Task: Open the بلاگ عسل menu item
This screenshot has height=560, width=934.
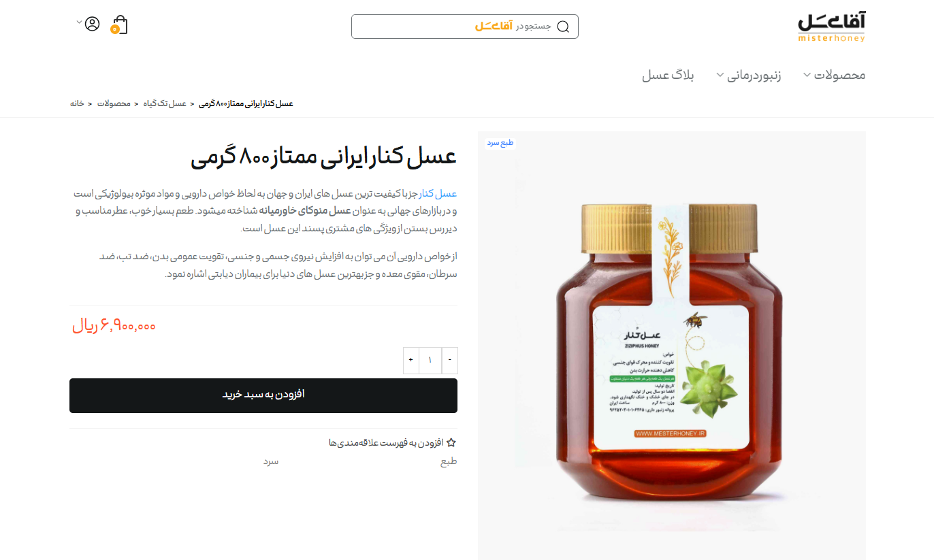Action: (x=668, y=75)
